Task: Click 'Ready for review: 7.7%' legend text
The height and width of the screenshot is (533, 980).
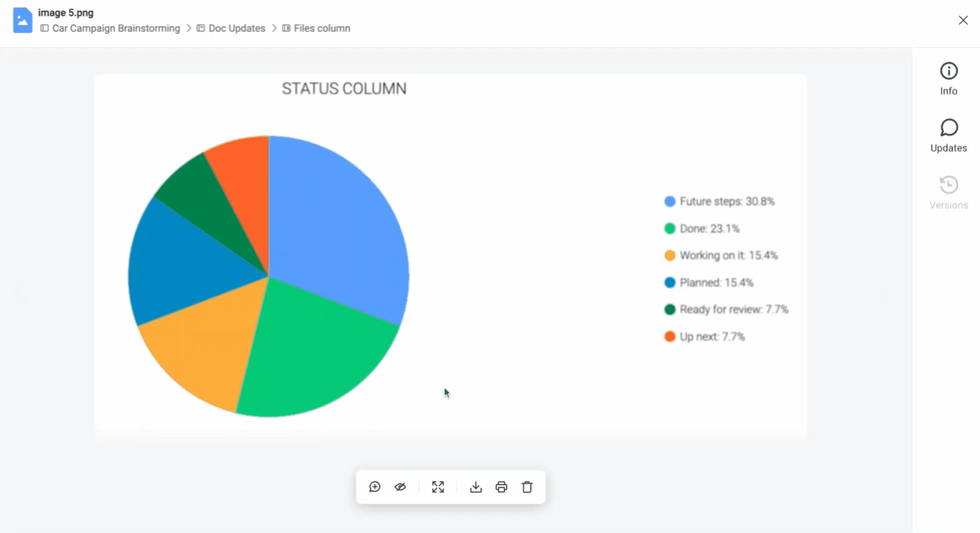Action: click(x=734, y=310)
